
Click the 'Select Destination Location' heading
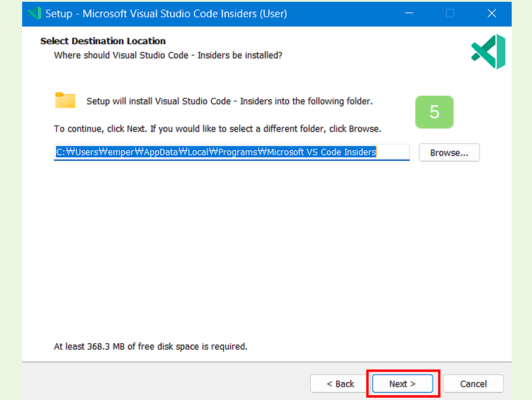click(103, 41)
